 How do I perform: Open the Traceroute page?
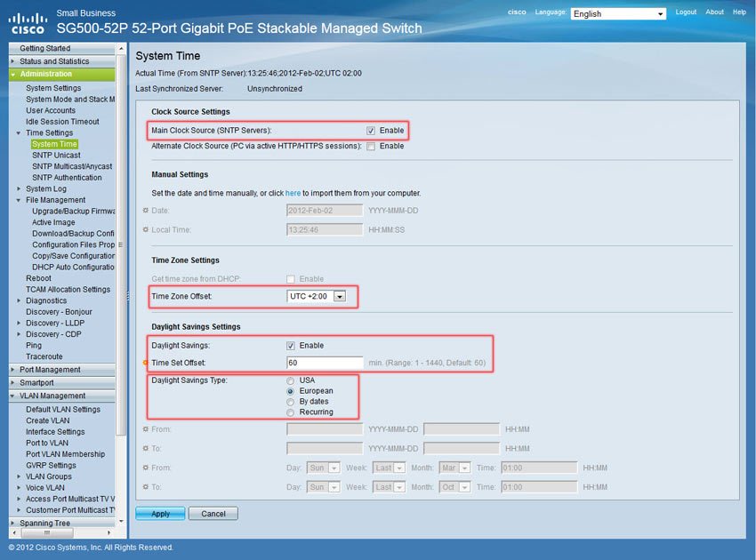(44, 356)
